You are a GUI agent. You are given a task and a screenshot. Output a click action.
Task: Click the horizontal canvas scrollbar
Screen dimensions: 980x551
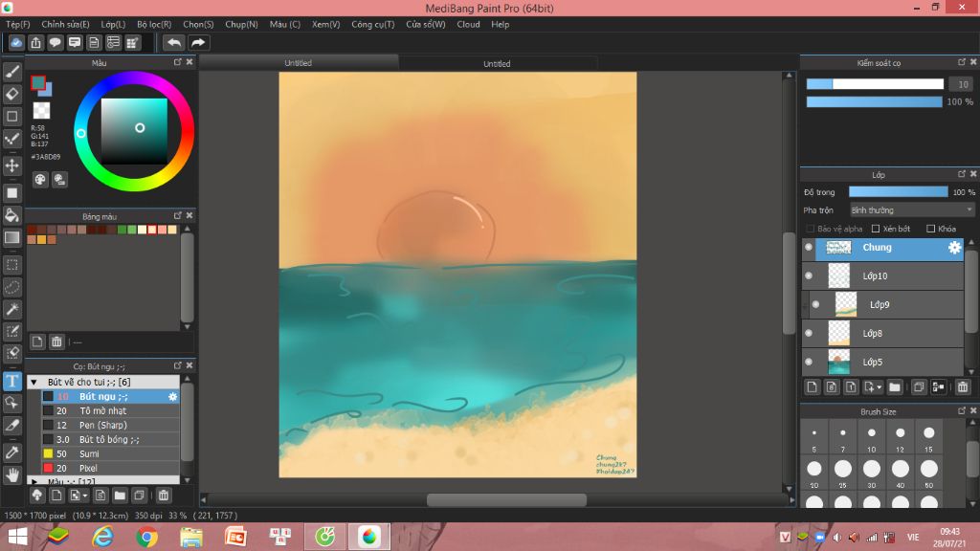click(506, 499)
